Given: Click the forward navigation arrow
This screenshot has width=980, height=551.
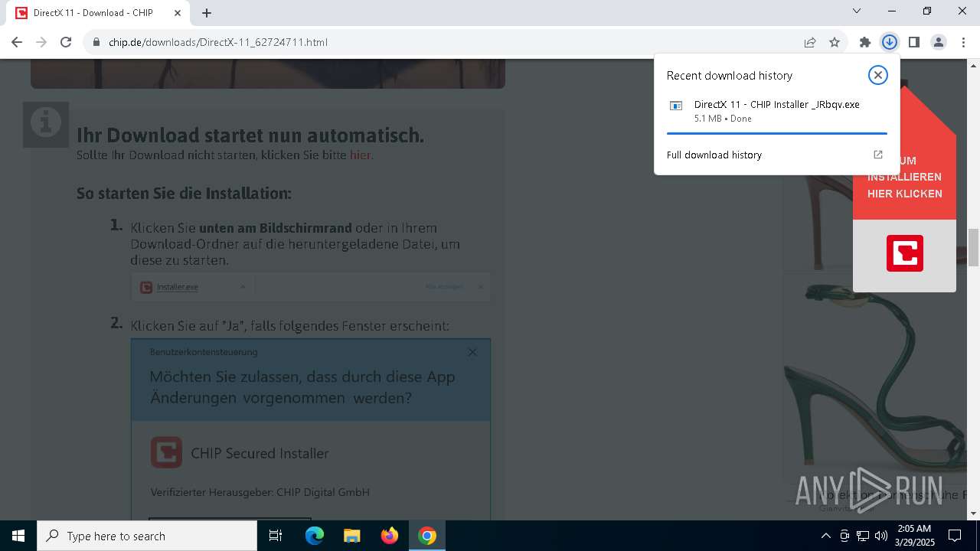Looking at the screenshot, I should 41,42.
